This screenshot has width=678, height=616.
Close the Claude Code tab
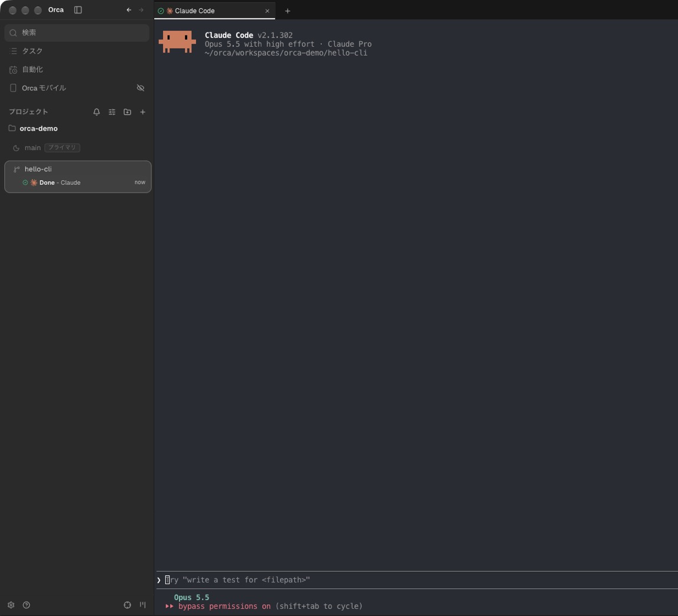point(267,11)
